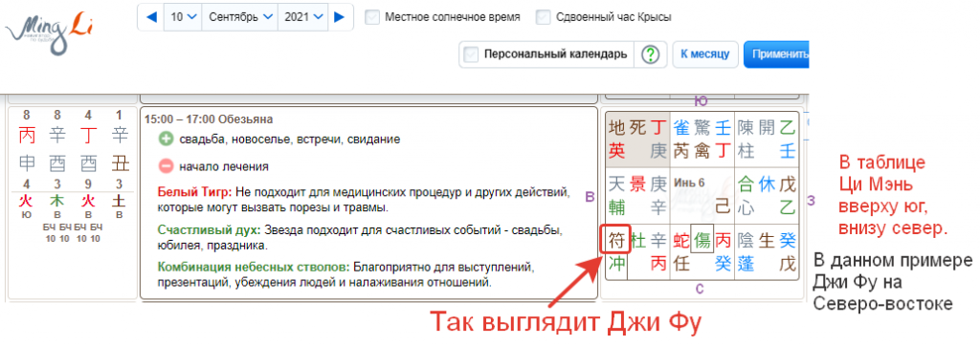
Task: Click the 申 branch in the pillars
Action: [27, 163]
